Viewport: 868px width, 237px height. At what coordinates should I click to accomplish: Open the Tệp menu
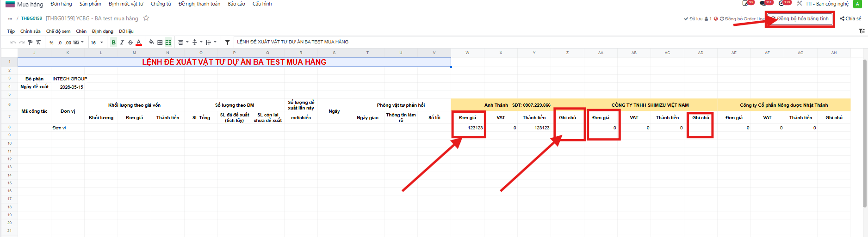(11, 31)
